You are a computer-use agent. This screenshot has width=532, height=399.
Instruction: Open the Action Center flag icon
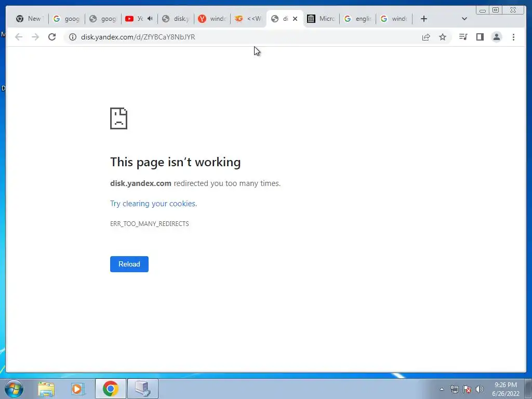(x=467, y=389)
